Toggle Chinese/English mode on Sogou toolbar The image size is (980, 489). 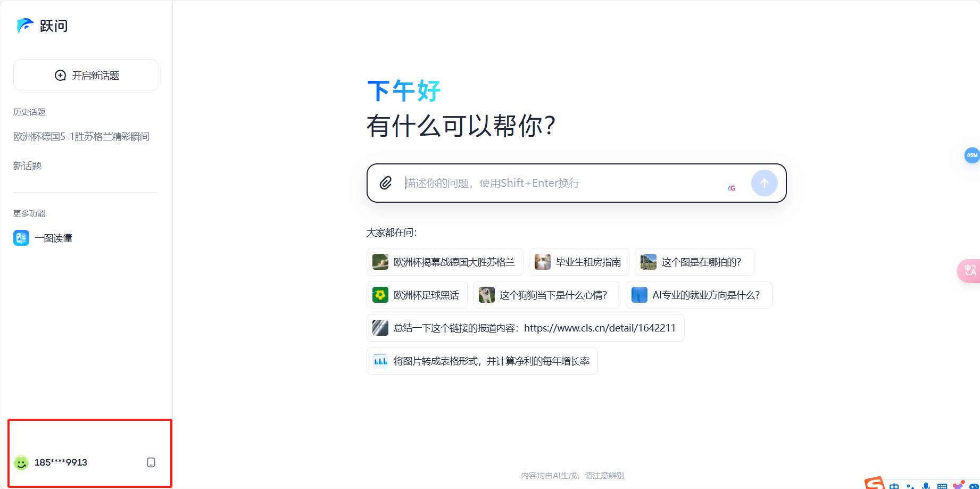pos(894,486)
